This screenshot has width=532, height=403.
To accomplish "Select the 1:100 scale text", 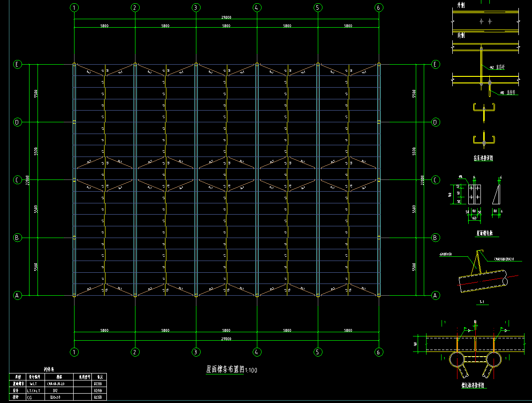I will [251, 371].
